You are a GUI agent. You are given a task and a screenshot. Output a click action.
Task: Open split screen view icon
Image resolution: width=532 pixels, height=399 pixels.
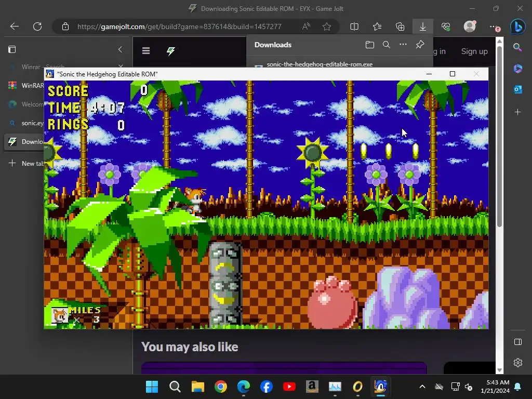[354, 26]
